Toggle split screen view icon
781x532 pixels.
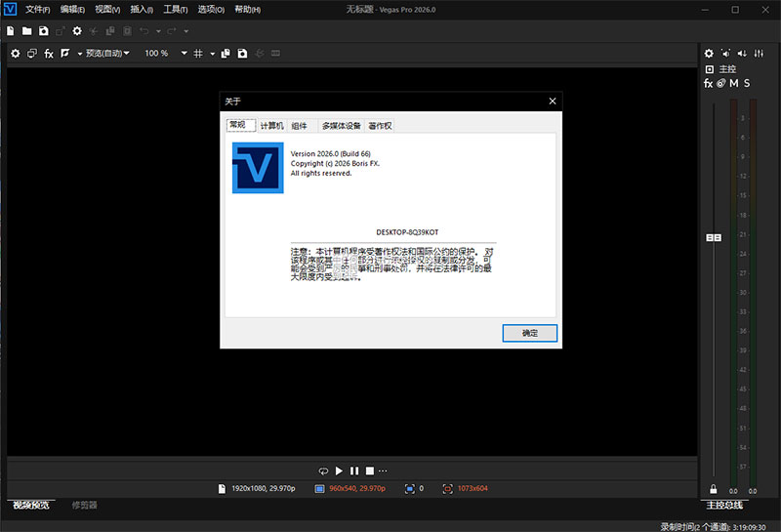click(x=65, y=53)
